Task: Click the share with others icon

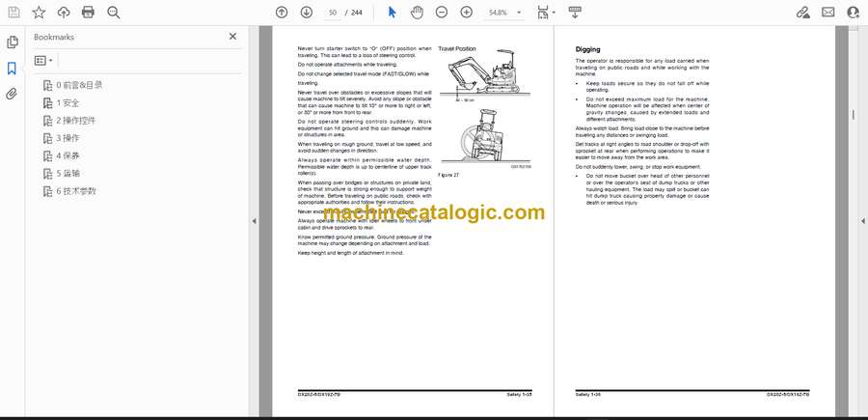Action: click(x=854, y=13)
